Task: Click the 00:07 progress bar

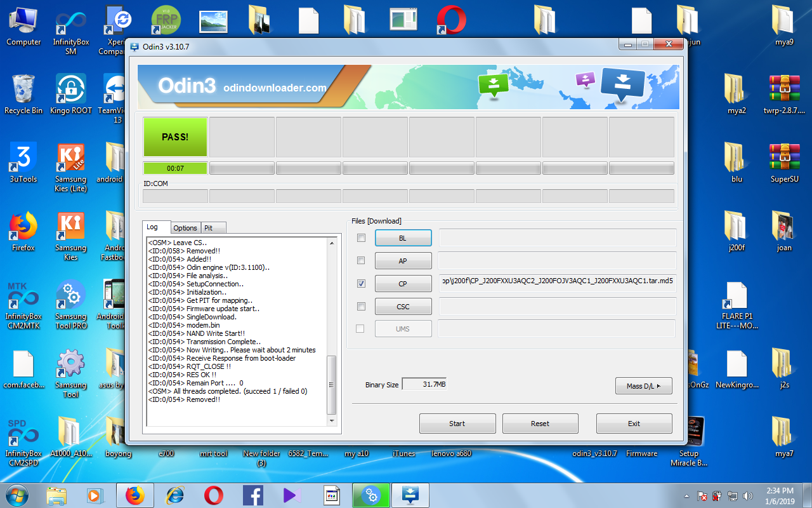Action: click(175, 168)
